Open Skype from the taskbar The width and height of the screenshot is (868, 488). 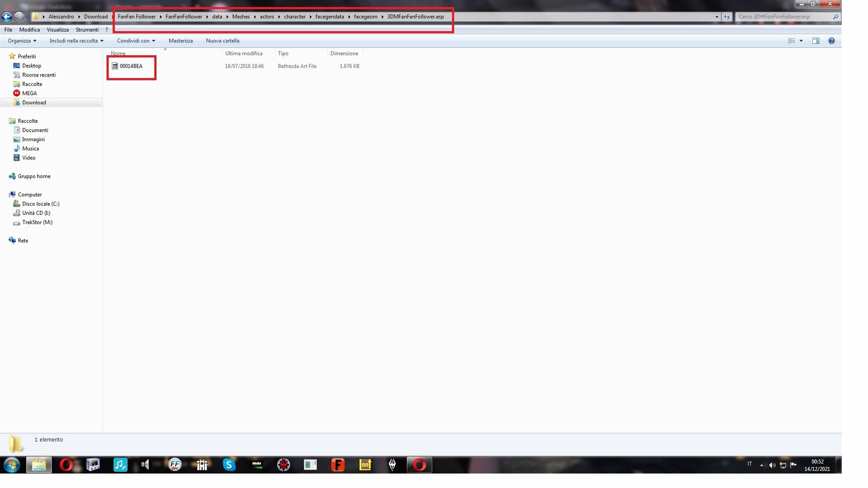(x=229, y=464)
